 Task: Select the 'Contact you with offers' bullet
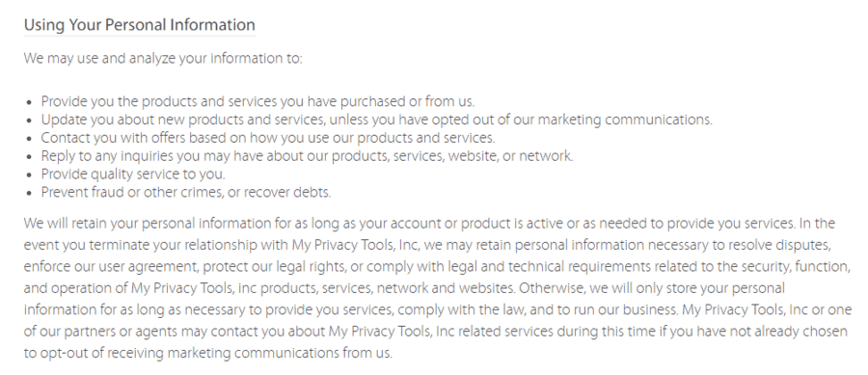(x=268, y=138)
